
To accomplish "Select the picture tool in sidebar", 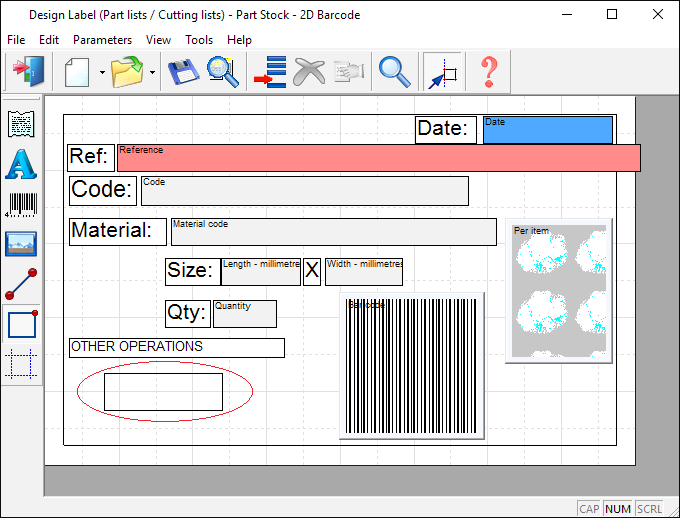I will click(21, 245).
